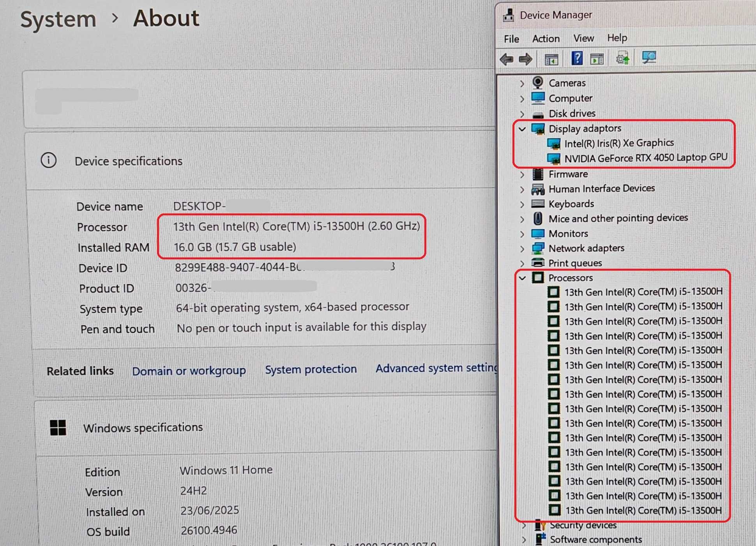This screenshot has height=546, width=756.
Task: Open Advanced system settings link
Action: point(436,368)
